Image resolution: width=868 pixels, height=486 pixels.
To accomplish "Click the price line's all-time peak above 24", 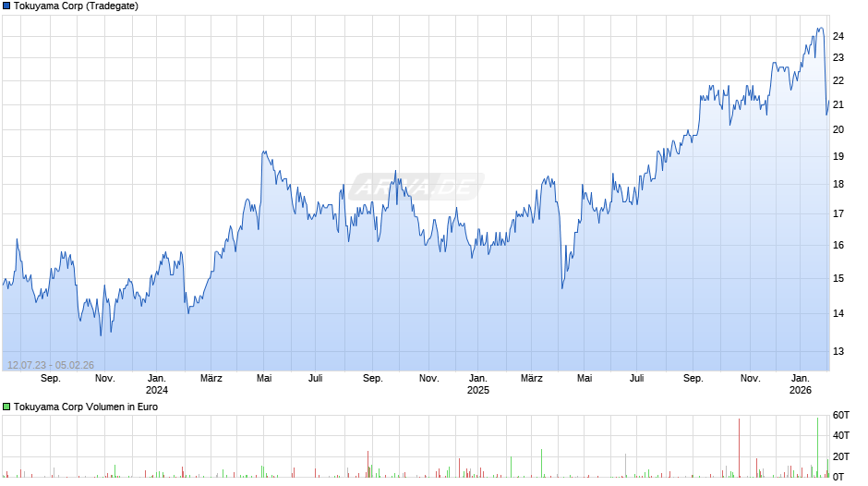I will [820, 29].
